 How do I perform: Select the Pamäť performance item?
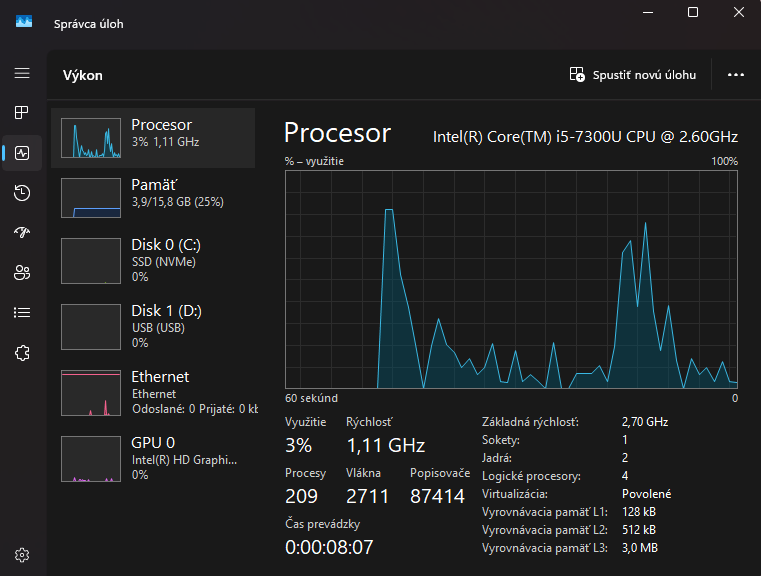153,198
